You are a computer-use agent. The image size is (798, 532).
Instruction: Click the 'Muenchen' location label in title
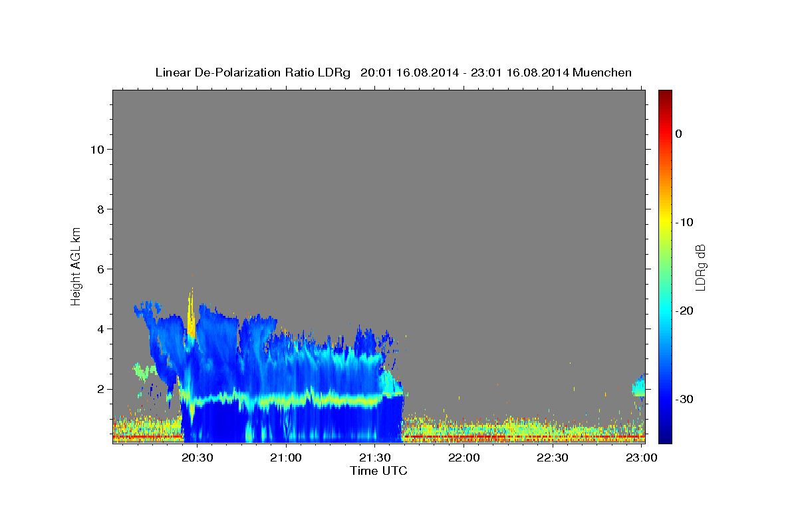pyautogui.click(x=602, y=72)
